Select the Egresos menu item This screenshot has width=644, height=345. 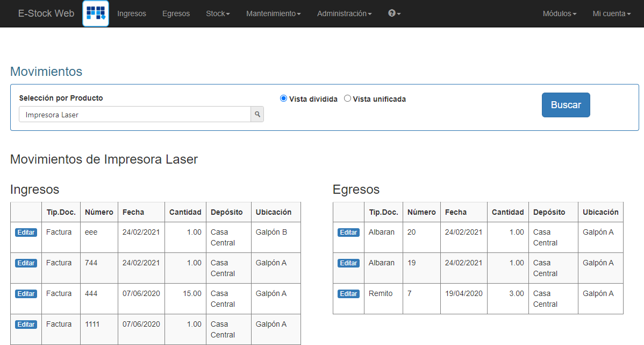[x=176, y=13]
